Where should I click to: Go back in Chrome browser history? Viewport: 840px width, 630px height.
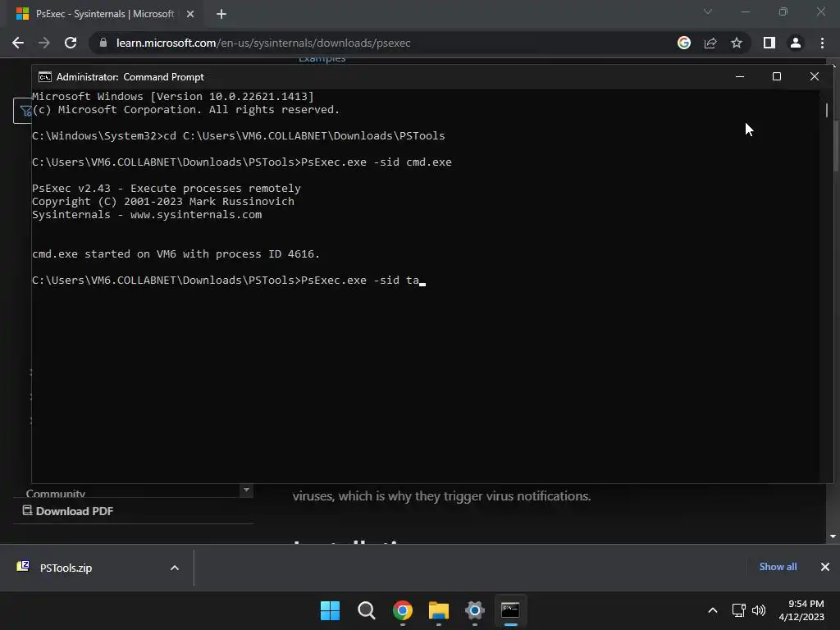click(x=18, y=43)
